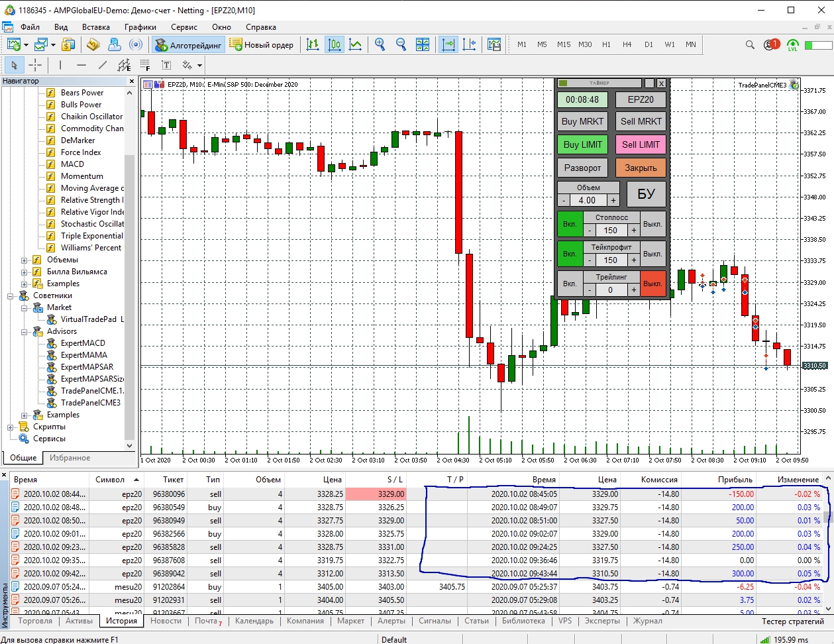Turn on Stoploss with green Вкл. button
Viewport: 834px width, 644px height.
570,224
